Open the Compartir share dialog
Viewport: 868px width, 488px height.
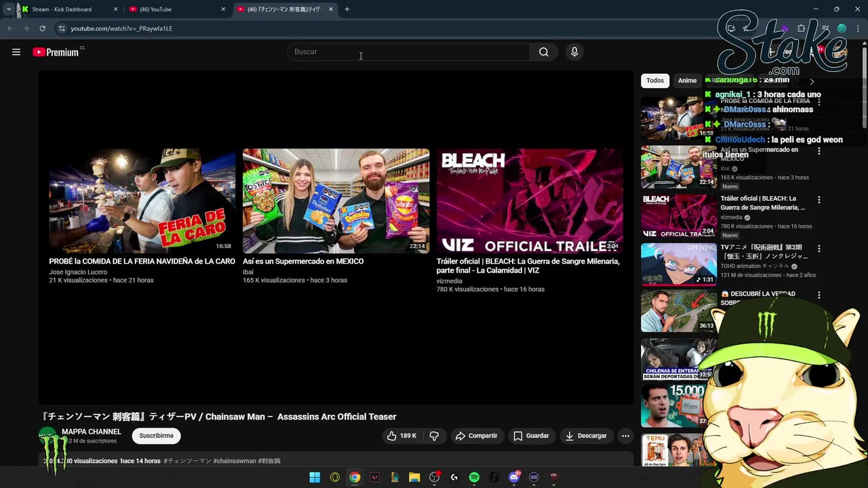(x=476, y=436)
